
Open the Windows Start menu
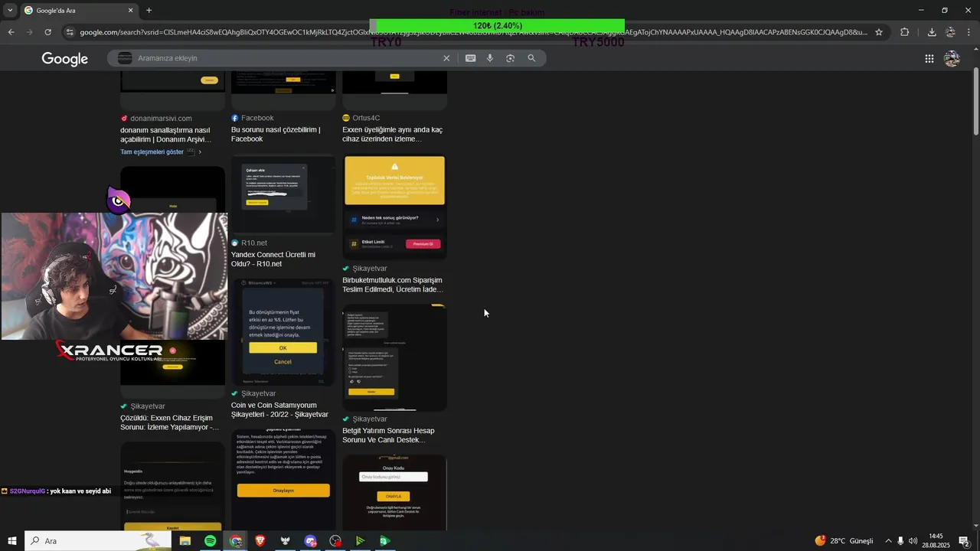(11, 541)
